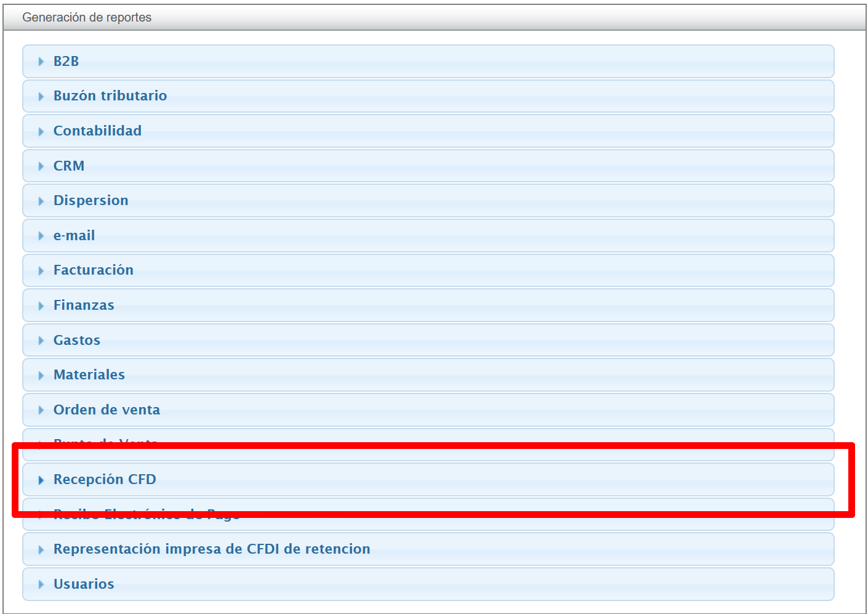868x614 pixels.
Task: Open the Finanzas reports label
Action: pos(84,305)
